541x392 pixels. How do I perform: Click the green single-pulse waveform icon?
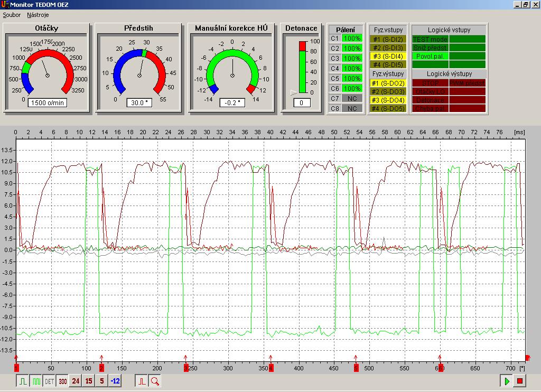pyautogui.click(x=23, y=381)
